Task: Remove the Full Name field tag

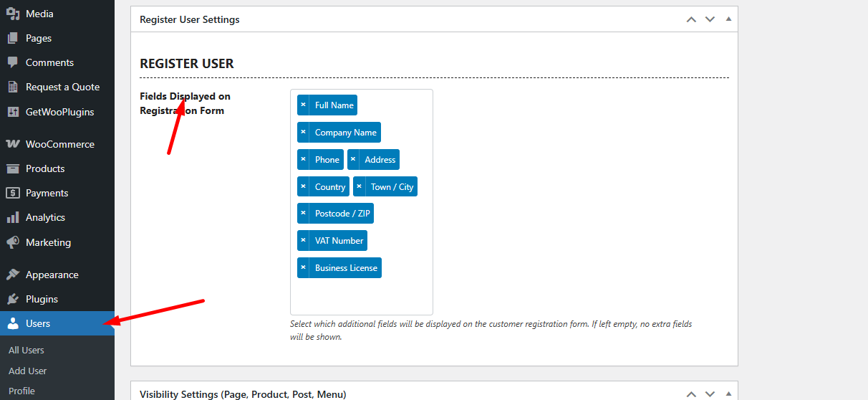Action: tap(304, 105)
